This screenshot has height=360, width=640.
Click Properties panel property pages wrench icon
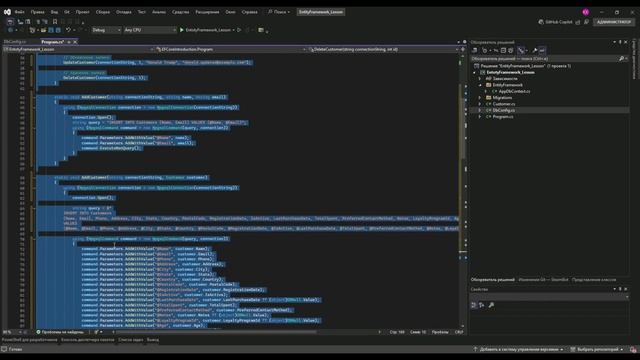click(491, 305)
